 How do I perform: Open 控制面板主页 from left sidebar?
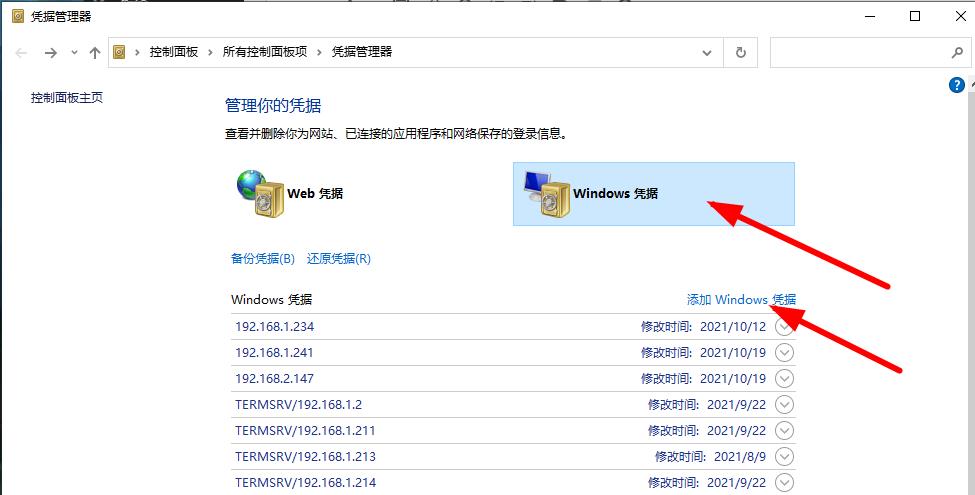tap(67, 98)
